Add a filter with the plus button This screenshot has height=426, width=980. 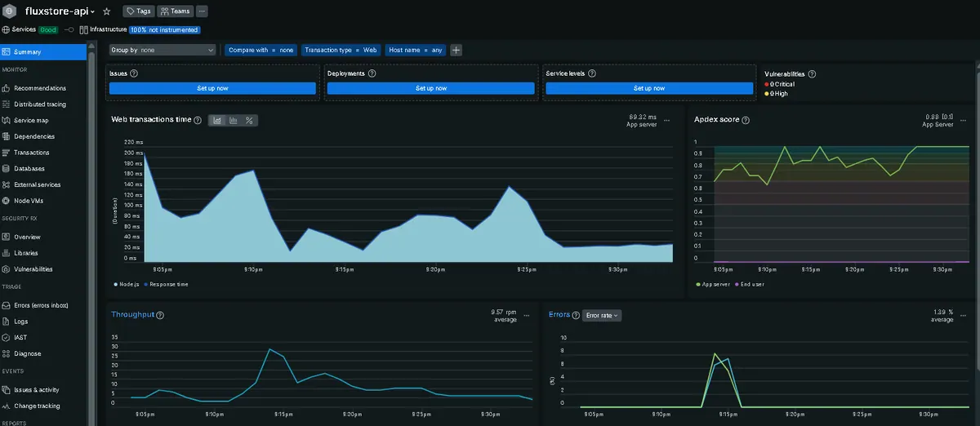[x=457, y=50]
